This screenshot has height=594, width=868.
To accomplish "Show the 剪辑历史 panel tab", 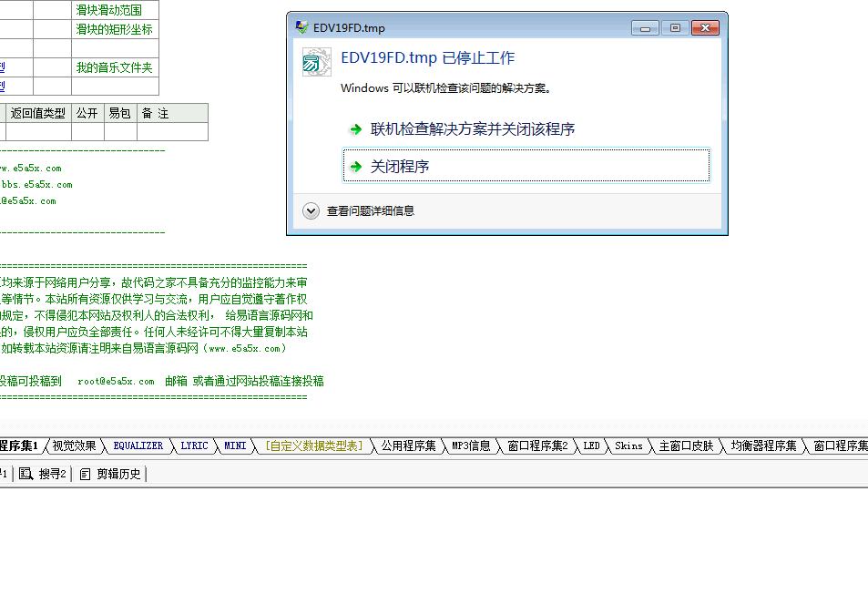I will click(x=111, y=474).
